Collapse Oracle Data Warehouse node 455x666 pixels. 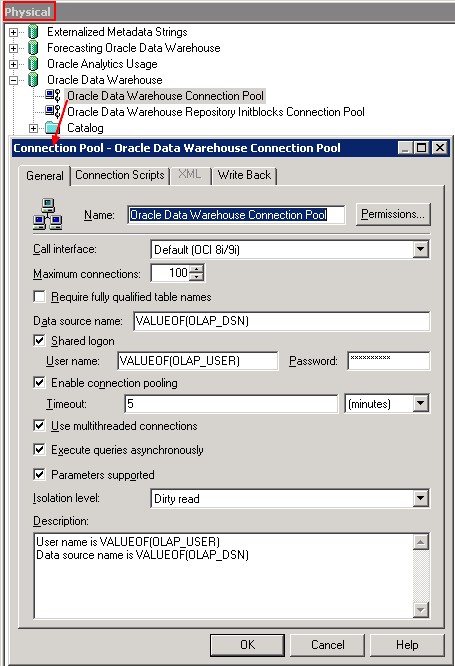(14, 80)
